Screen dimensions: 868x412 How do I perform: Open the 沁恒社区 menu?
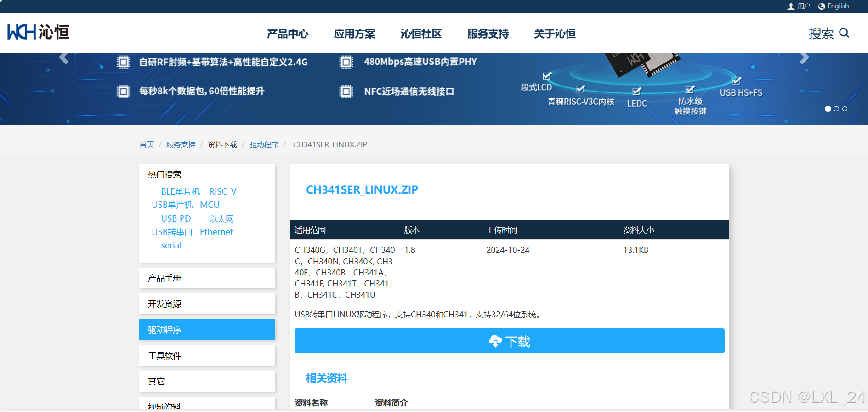pyautogui.click(x=421, y=34)
